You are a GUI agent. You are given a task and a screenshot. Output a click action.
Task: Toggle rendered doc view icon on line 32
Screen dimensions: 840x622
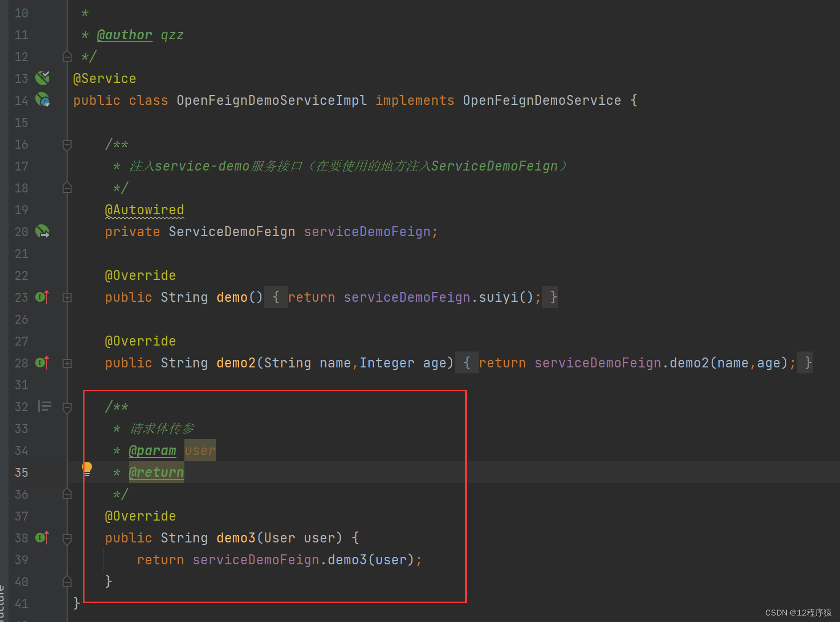45,406
